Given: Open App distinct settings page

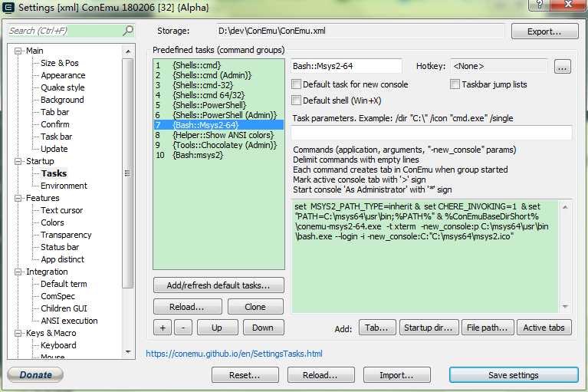Looking at the screenshot, I should [x=62, y=259].
